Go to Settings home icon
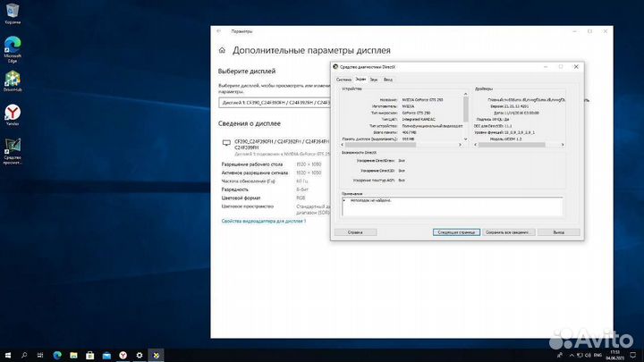The height and width of the screenshot is (362, 644). coord(222,50)
